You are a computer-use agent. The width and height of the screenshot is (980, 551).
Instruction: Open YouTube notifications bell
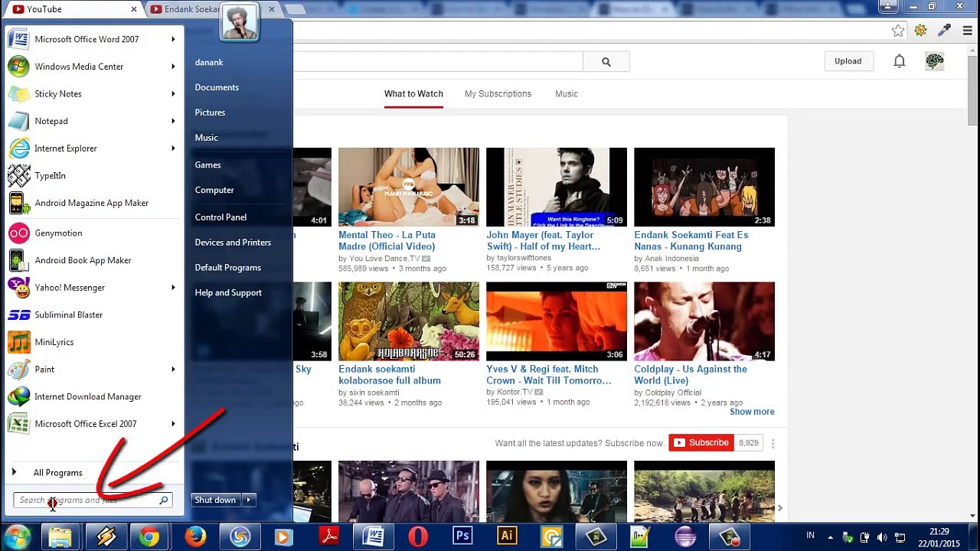(x=900, y=61)
